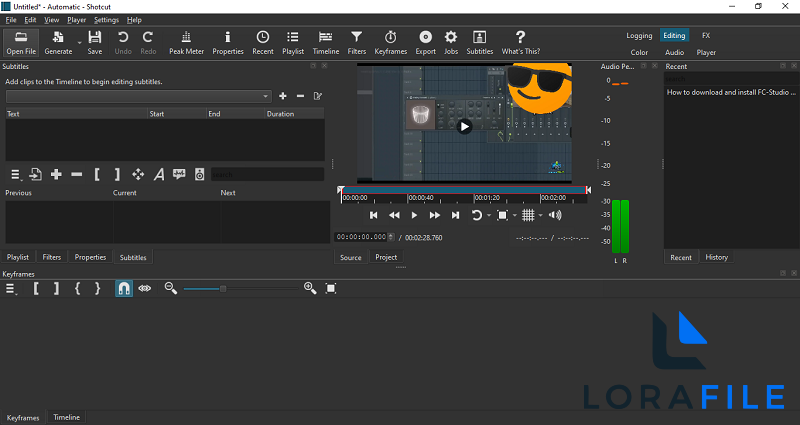Open the View menu

pos(52,20)
